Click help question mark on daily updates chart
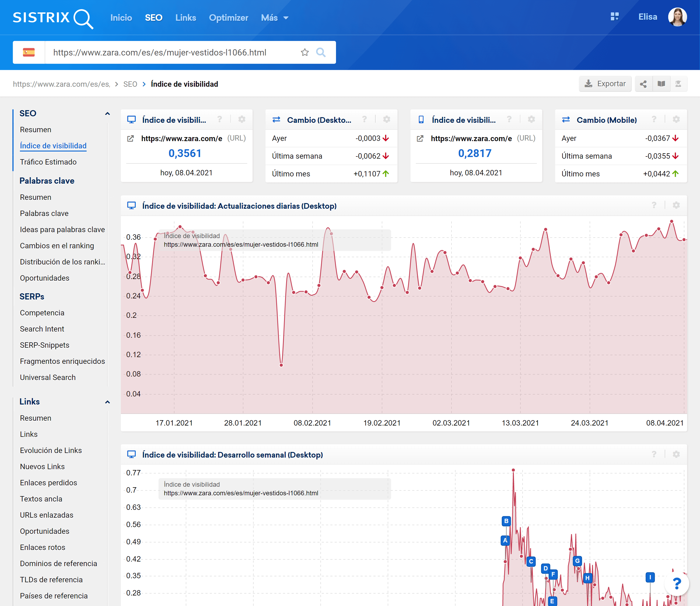Screen dimensions: 700x606 (x=654, y=205)
